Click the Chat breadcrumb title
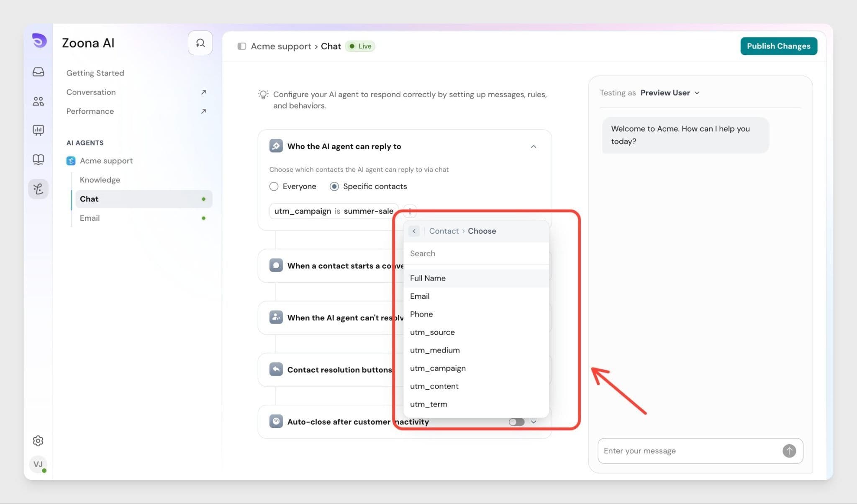857x504 pixels. tap(331, 46)
